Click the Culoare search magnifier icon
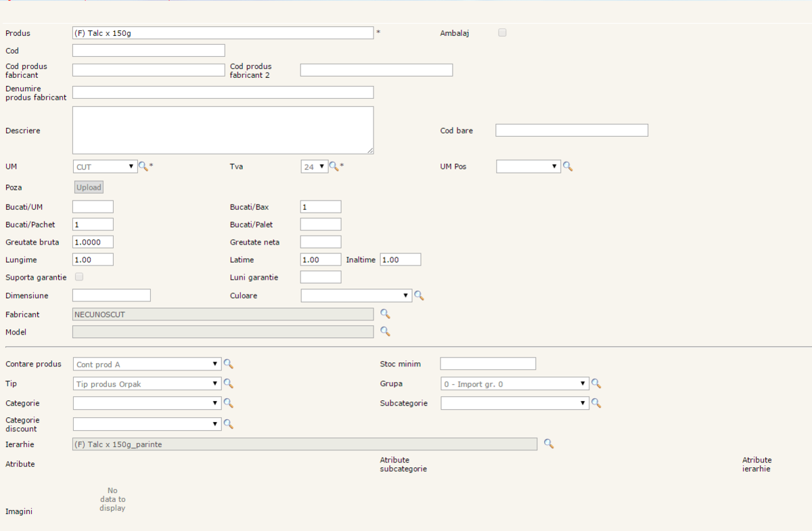 click(419, 295)
